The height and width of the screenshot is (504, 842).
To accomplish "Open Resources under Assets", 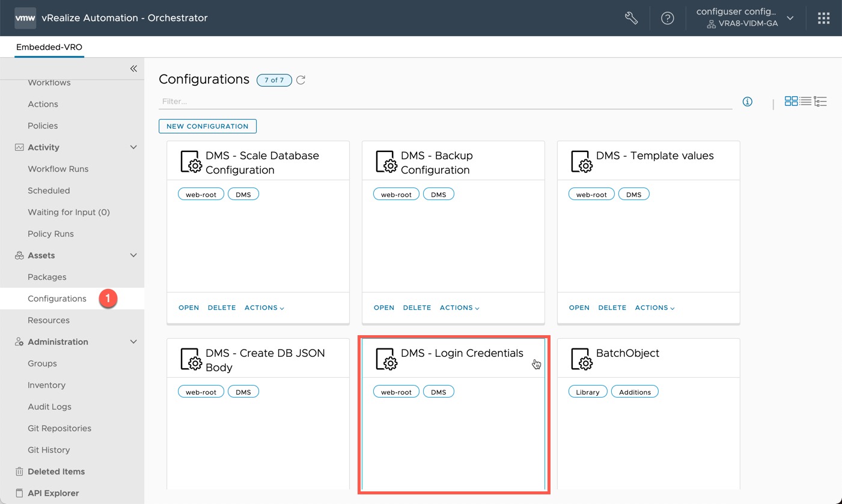I will 49,320.
